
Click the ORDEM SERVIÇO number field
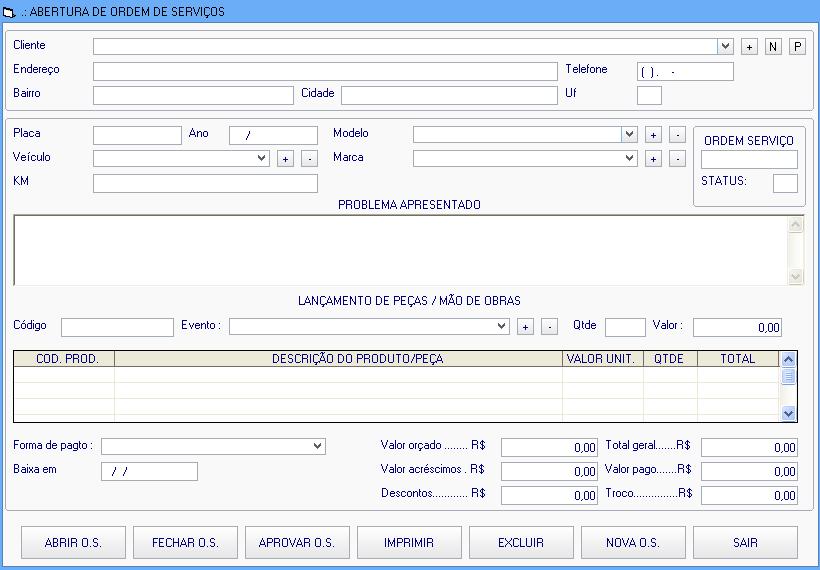point(749,159)
